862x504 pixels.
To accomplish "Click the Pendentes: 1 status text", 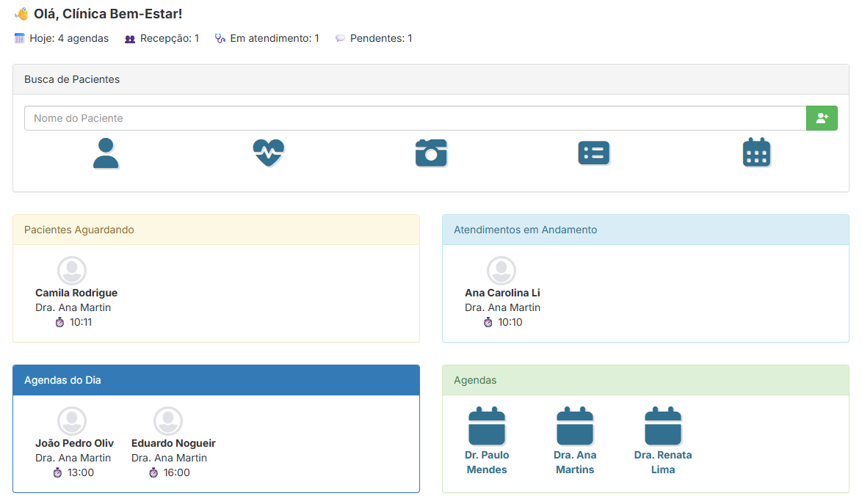I will coord(381,38).
